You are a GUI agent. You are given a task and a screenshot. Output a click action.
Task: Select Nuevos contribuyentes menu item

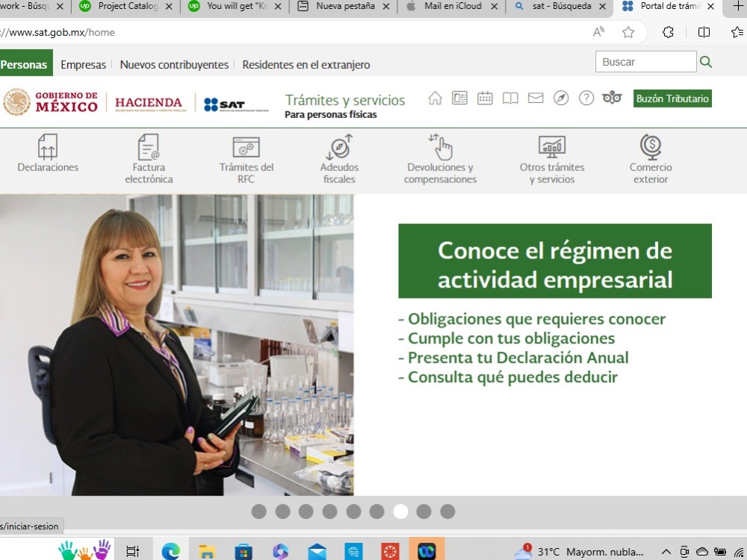(x=174, y=65)
